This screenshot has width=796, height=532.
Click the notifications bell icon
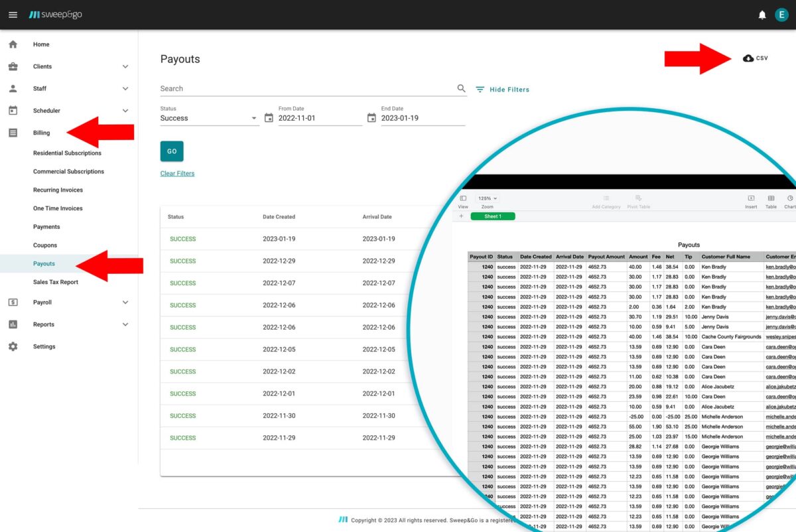[762, 15]
